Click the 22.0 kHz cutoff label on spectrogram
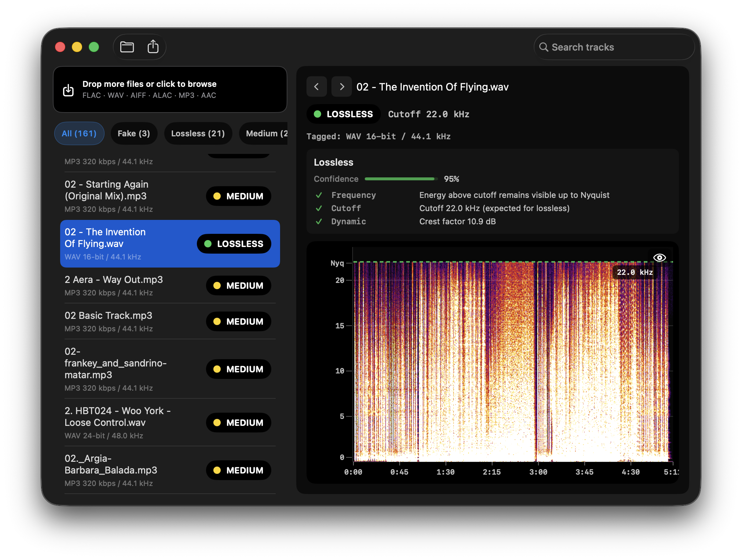Image resolution: width=742 pixels, height=560 pixels. (x=635, y=272)
